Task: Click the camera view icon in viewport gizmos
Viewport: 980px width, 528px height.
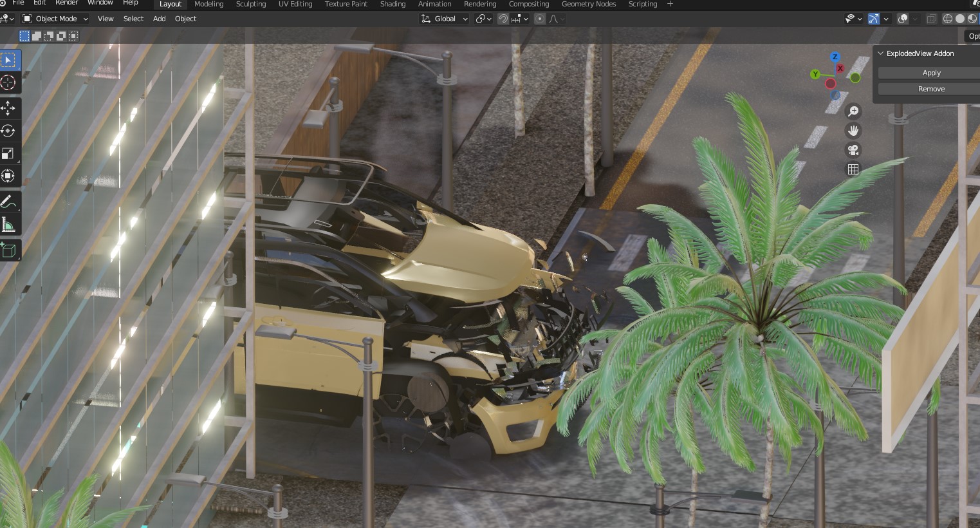Action: pyautogui.click(x=853, y=149)
